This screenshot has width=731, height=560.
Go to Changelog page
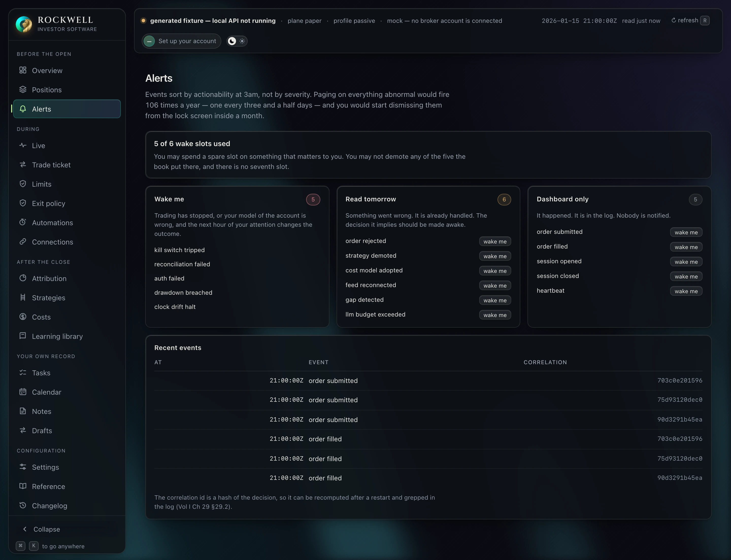pos(67,506)
